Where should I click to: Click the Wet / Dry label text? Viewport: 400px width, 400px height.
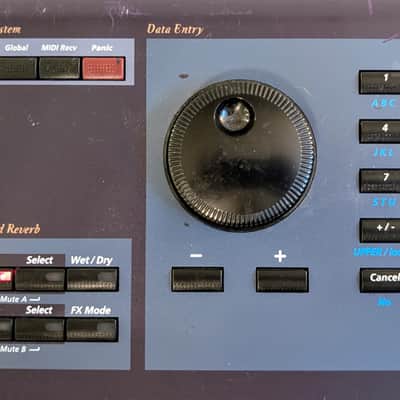point(91,260)
